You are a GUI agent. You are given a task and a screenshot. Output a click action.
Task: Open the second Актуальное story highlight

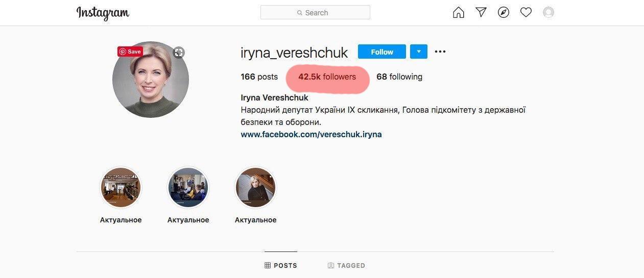188,188
